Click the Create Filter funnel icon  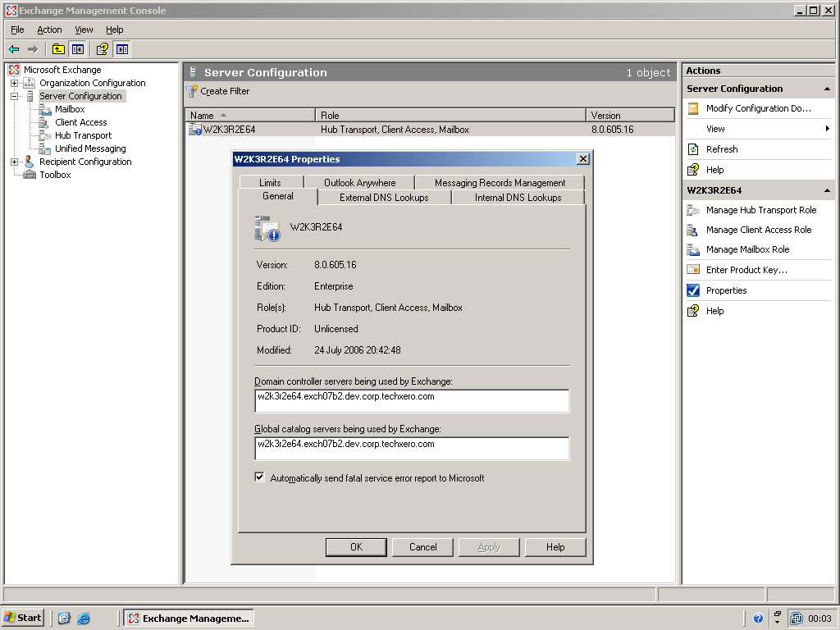[x=192, y=91]
